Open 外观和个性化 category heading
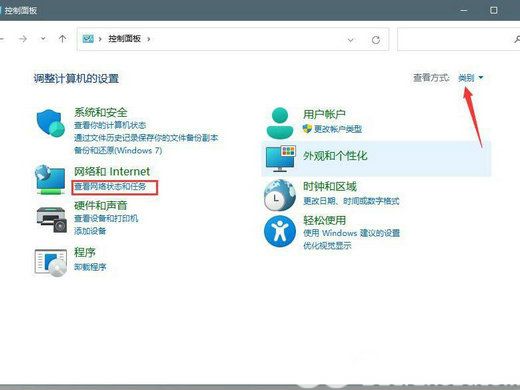The image size is (520, 390). pos(335,156)
